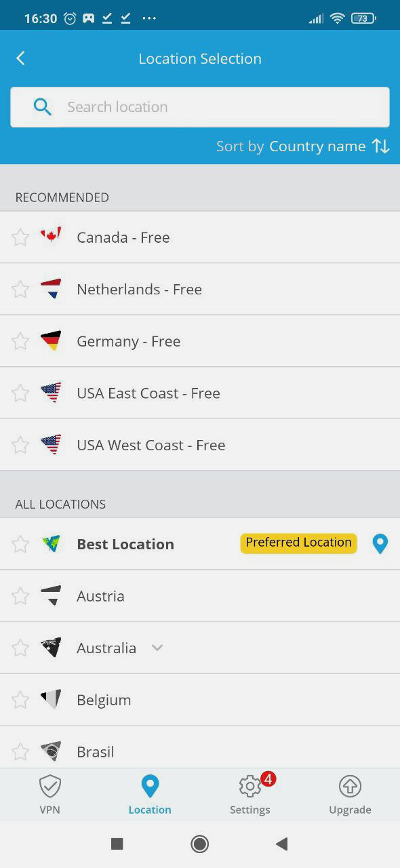Star Germany - Free as favorite

point(20,341)
